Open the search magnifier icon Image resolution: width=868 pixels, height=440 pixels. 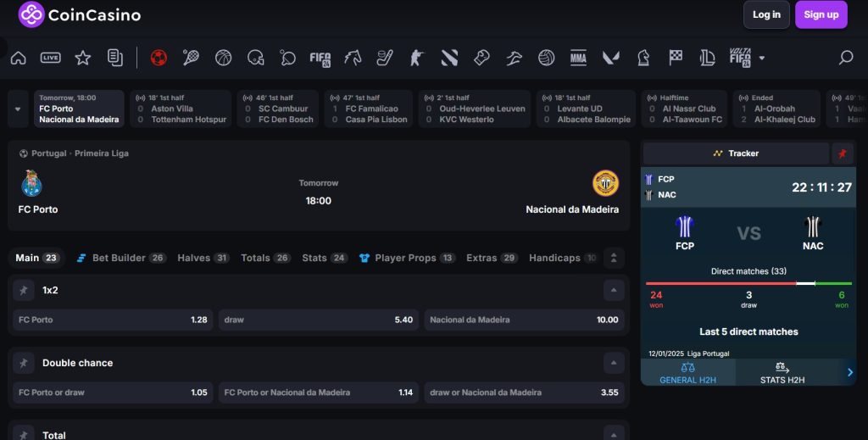click(x=846, y=58)
